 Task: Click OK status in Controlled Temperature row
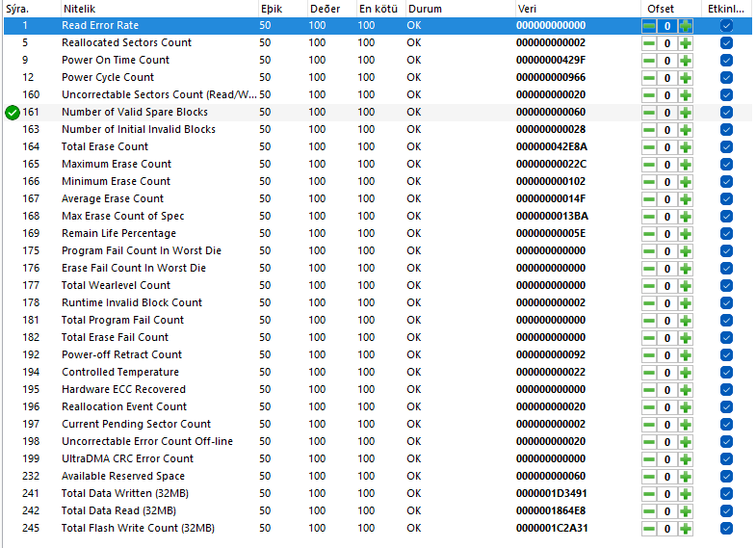coord(414,372)
